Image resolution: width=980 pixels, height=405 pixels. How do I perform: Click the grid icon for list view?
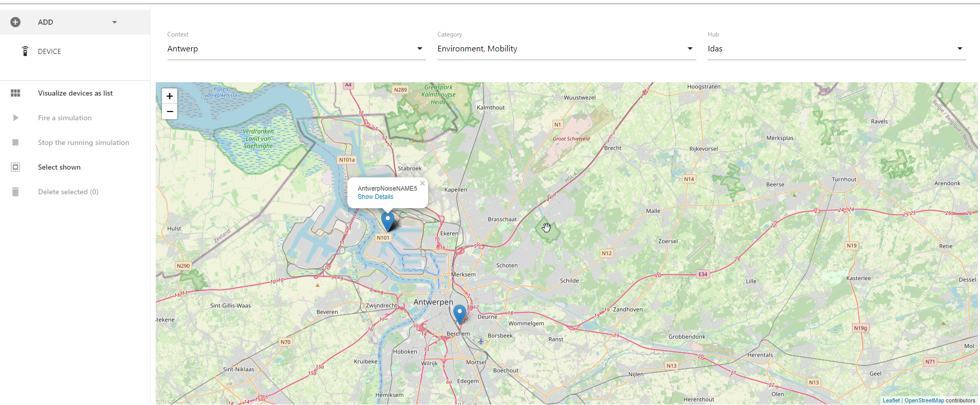click(x=15, y=93)
